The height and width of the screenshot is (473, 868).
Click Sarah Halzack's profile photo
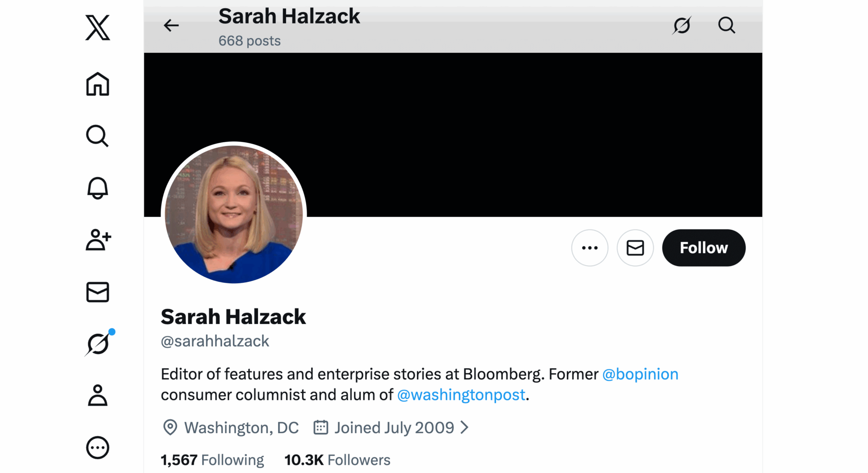coord(233,213)
